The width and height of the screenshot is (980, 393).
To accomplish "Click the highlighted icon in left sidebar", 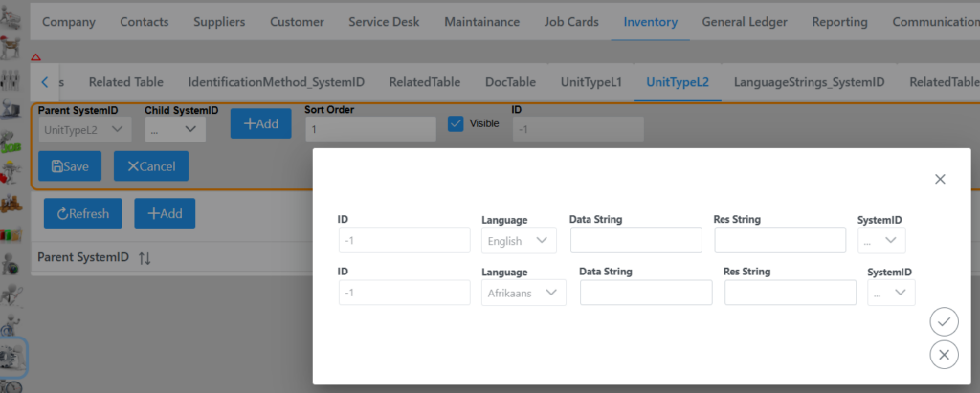I will click(12, 358).
